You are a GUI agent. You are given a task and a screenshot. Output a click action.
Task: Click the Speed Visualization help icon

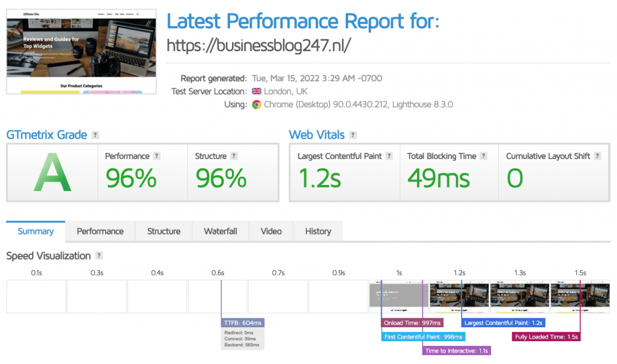(x=99, y=256)
